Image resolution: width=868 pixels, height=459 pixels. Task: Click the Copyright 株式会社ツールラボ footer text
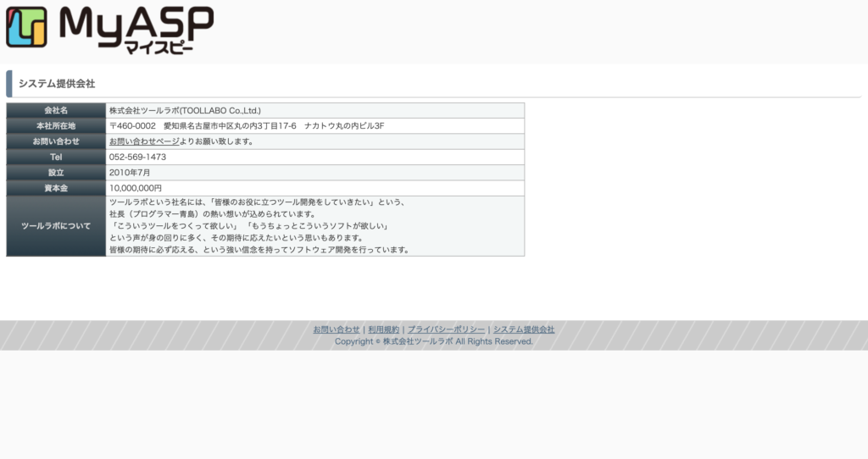click(x=433, y=342)
